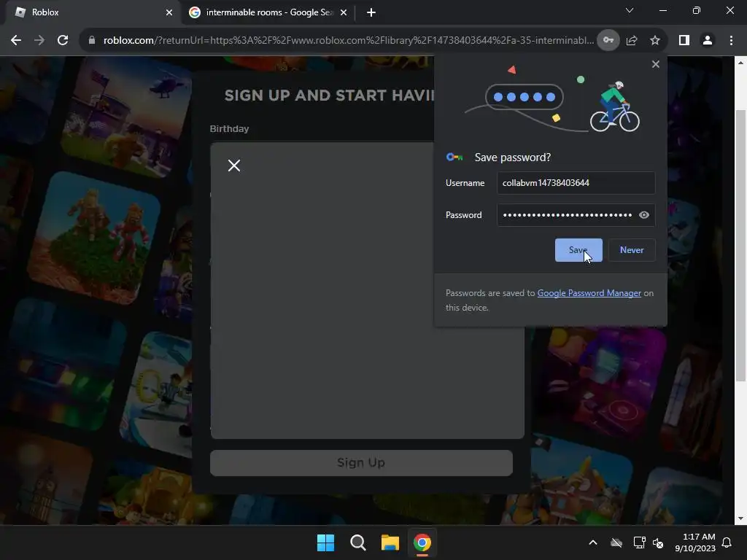Open Chrome profile menu

[708, 41]
